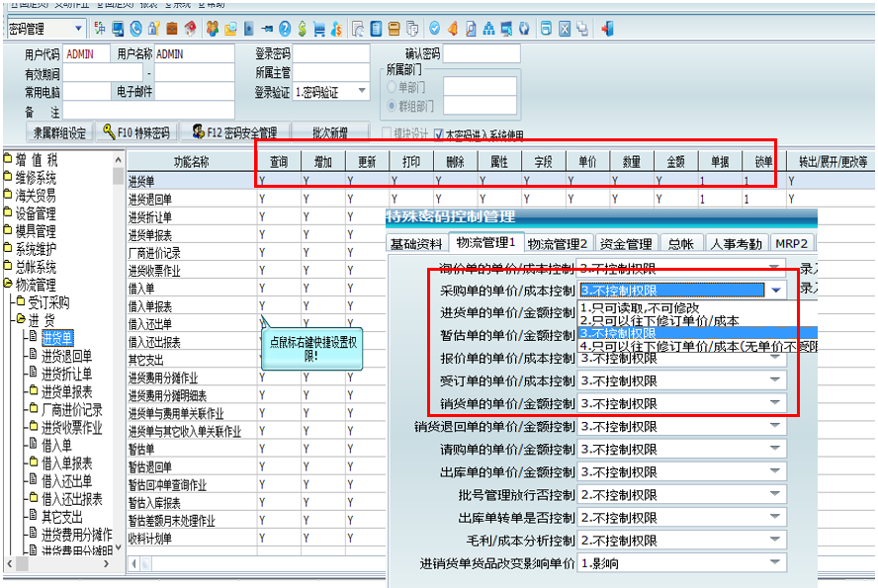This screenshot has height=588, width=878.
Task: Click the group of people toolbar icon
Action: [x=213, y=28]
